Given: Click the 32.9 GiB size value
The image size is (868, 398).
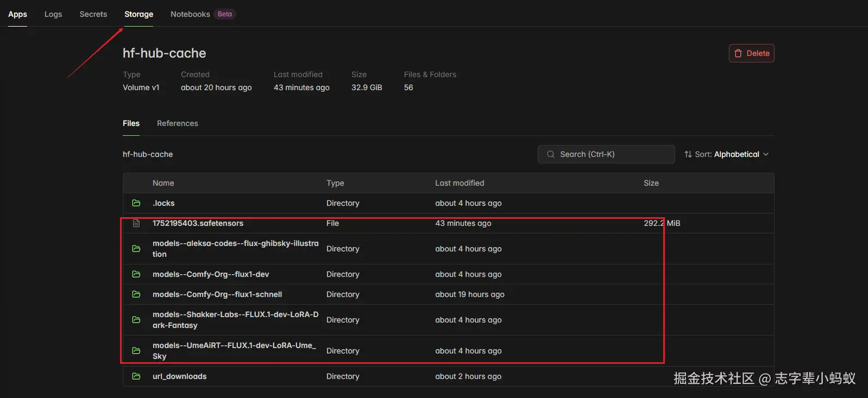Looking at the screenshot, I should (367, 87).
